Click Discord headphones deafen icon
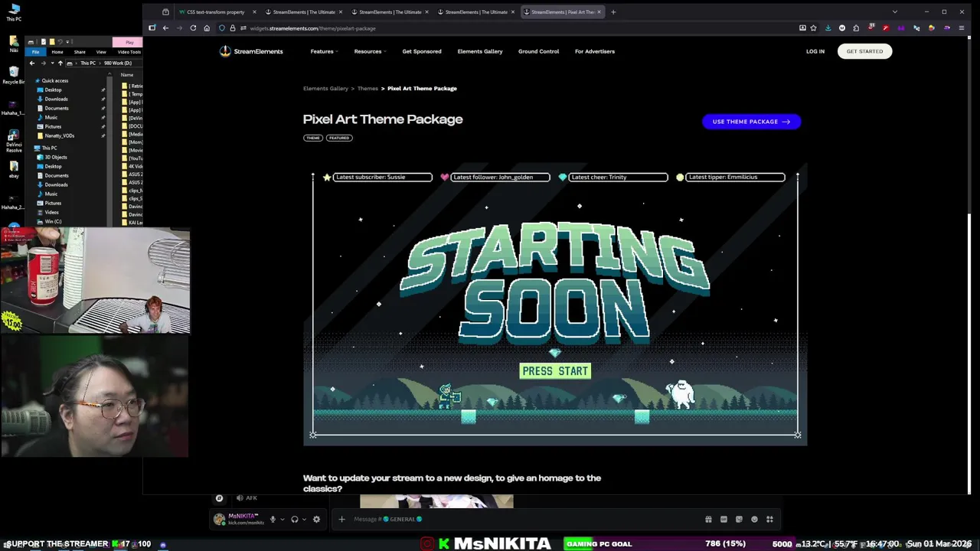Image resolution: width=980 pixels, height=551 pixels. click(294, 519)
